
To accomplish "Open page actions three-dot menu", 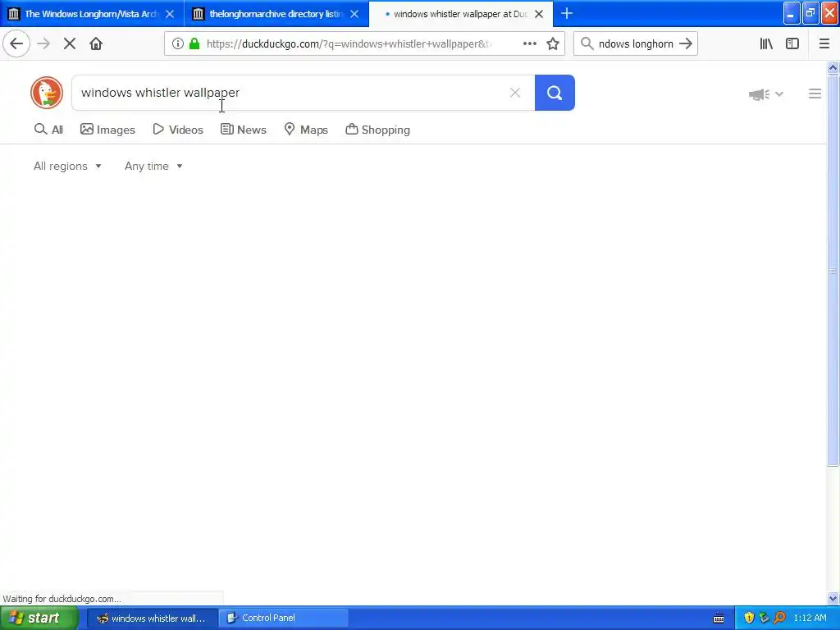I will pyautogui.click(x=529, y=44).
